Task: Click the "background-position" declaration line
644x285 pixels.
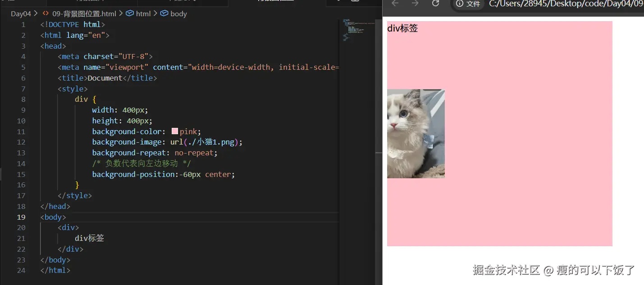Action: (x=164, y=174)
